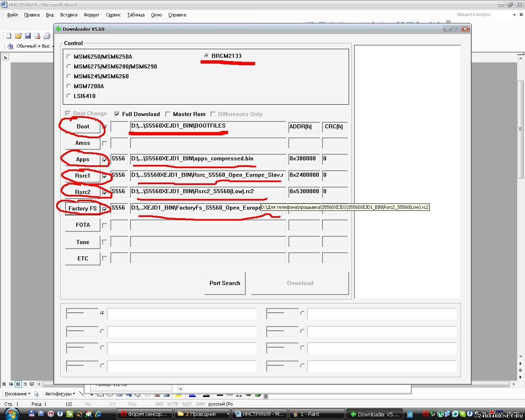Click the Amss button
Image resolution: width=525 pixels, height=420 pixels.
pyautogui.click(x=83, y=143)
